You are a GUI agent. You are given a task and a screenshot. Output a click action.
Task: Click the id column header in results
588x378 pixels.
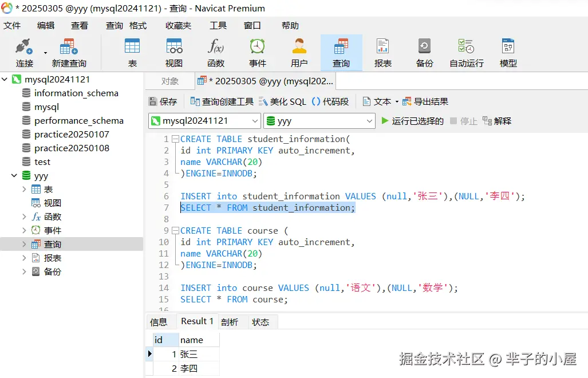pyautogui.click(x=165, y=340)
